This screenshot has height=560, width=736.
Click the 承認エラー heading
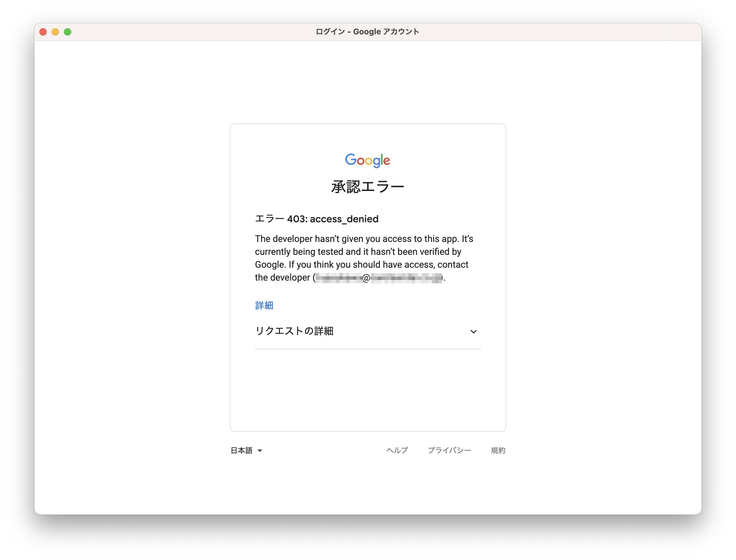(367, 187)
